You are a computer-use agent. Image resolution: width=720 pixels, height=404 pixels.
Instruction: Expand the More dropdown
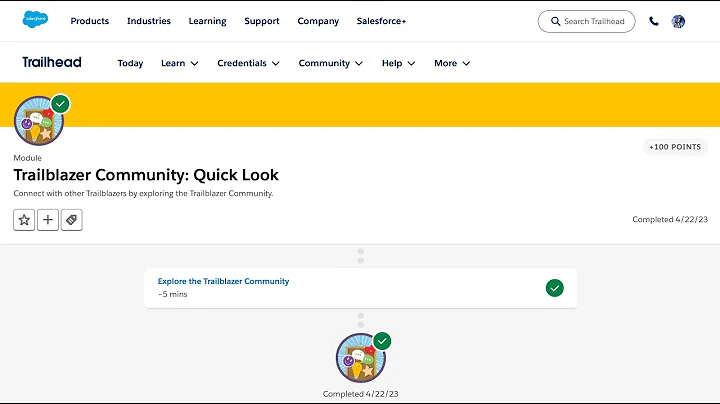pyautogui.click(x=452, y=63)
